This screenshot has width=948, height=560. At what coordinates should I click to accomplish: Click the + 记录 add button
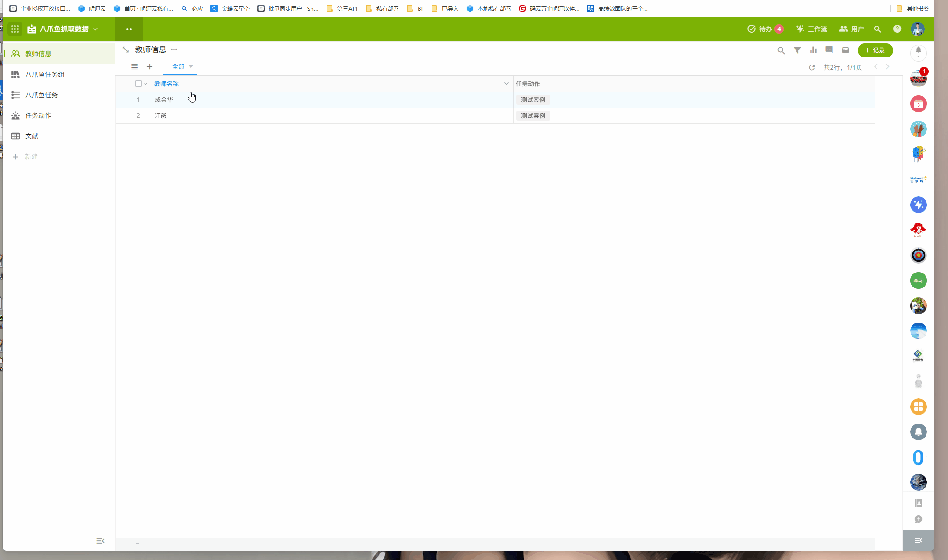(x=875, y=50)
